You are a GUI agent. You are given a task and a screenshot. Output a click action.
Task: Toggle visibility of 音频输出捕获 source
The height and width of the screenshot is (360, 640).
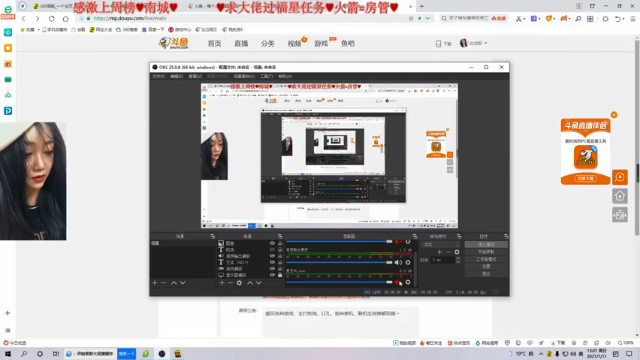(x=272, y=256)
